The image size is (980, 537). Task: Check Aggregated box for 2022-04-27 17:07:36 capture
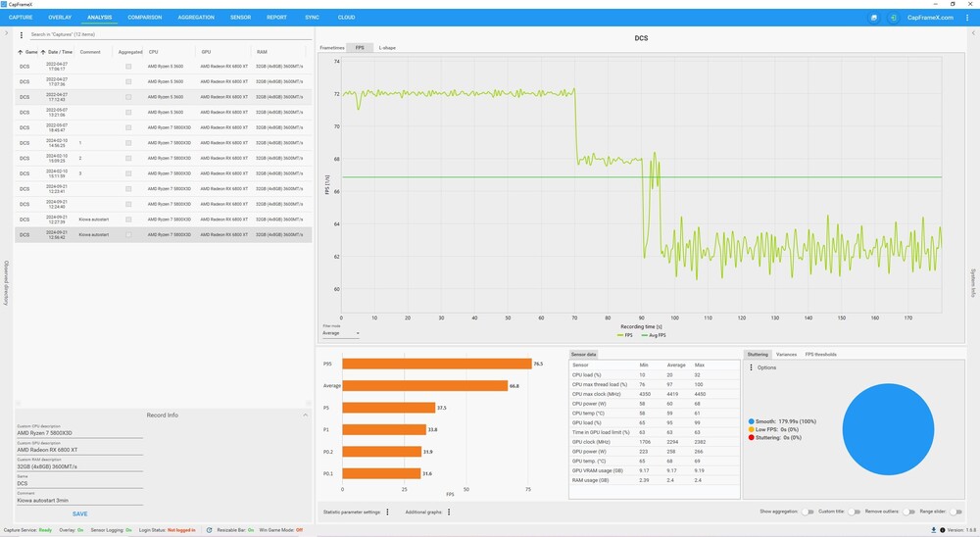[x=128, y=81]
